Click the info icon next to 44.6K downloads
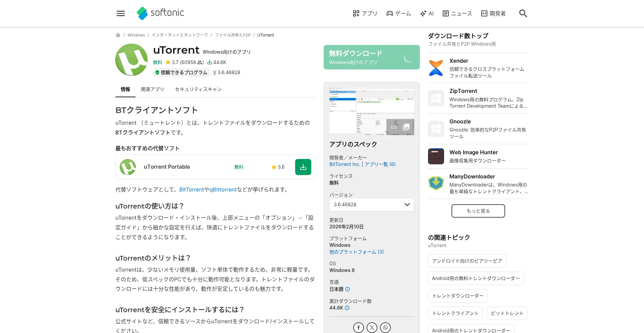Screen dimensions: 644x333 click(x=347, y=308)
